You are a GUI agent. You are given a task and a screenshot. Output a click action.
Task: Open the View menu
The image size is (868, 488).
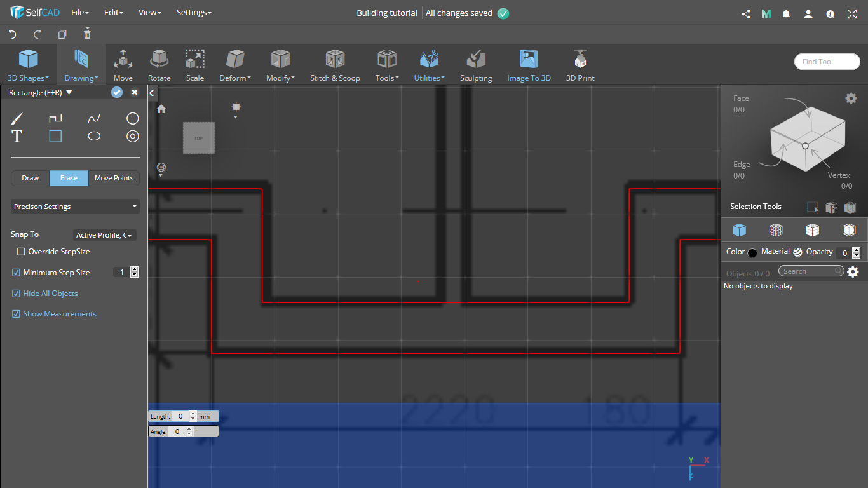[x=150, y=13]
